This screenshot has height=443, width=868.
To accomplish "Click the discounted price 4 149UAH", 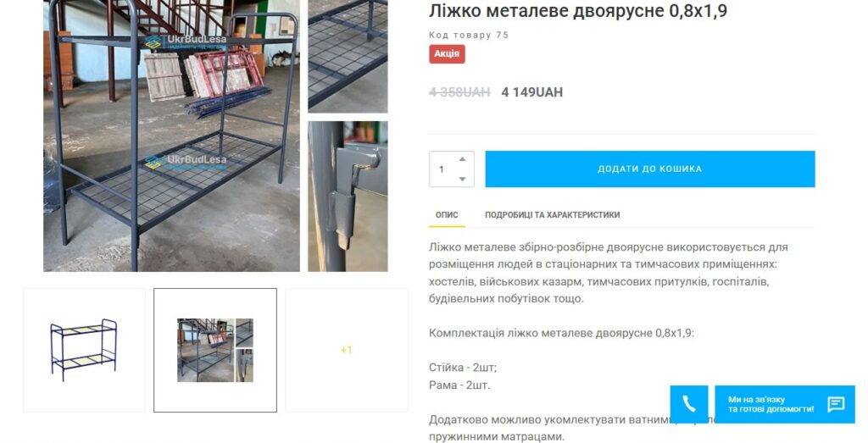I will pos(532,92).
